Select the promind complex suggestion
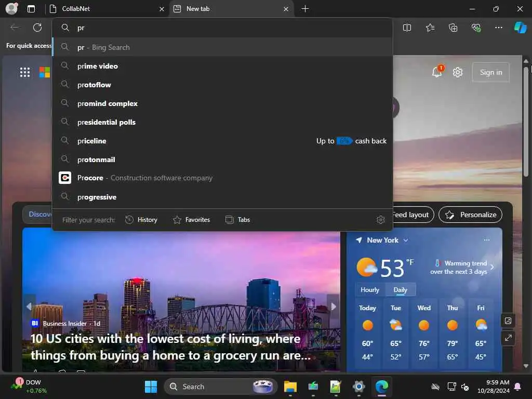 (222, 103)
